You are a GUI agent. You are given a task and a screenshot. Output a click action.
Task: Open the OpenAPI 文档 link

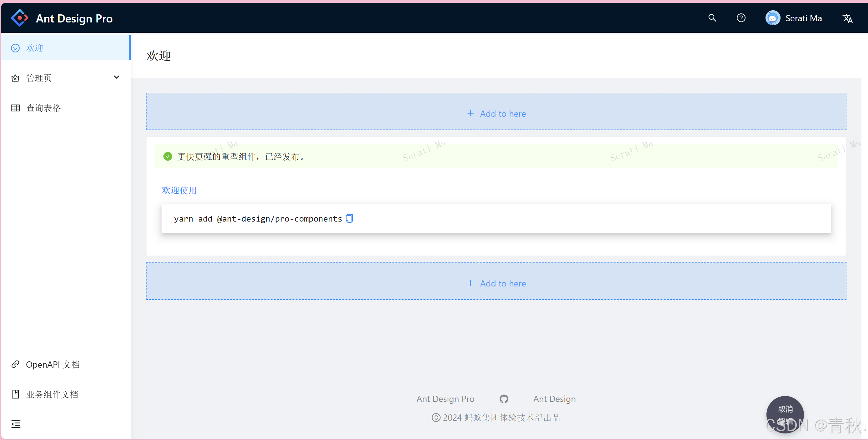click(x=52, y=364)
